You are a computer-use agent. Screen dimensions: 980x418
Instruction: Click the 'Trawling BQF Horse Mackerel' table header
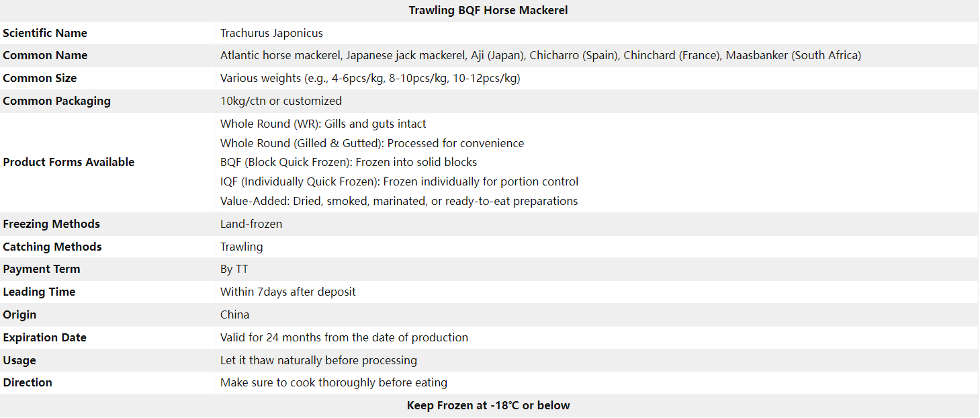click(x=488, y=11)
